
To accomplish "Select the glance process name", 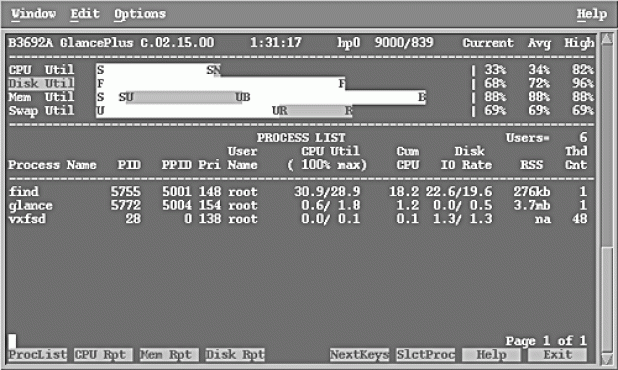I will [x=30, y=205].
